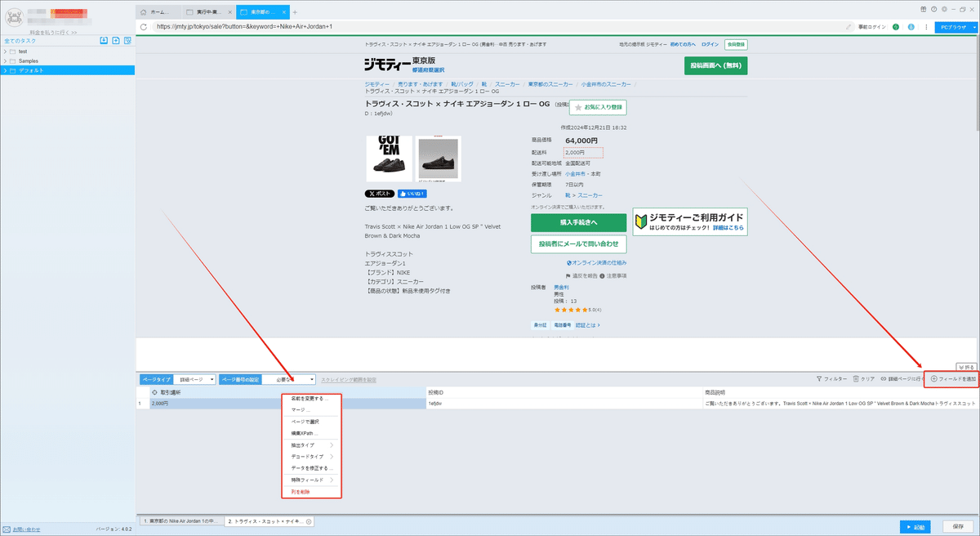Open the GOT 'EM product thumbnail

[389, 159]
